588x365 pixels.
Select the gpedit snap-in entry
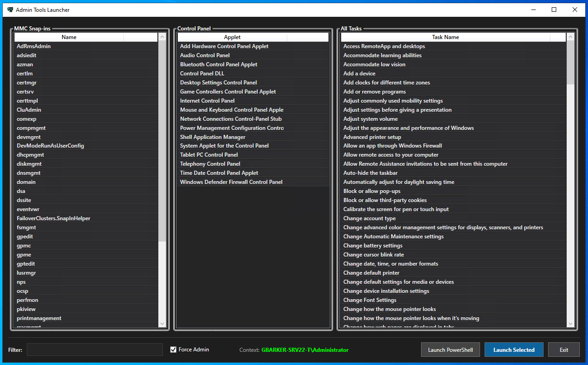click(25, 237)
